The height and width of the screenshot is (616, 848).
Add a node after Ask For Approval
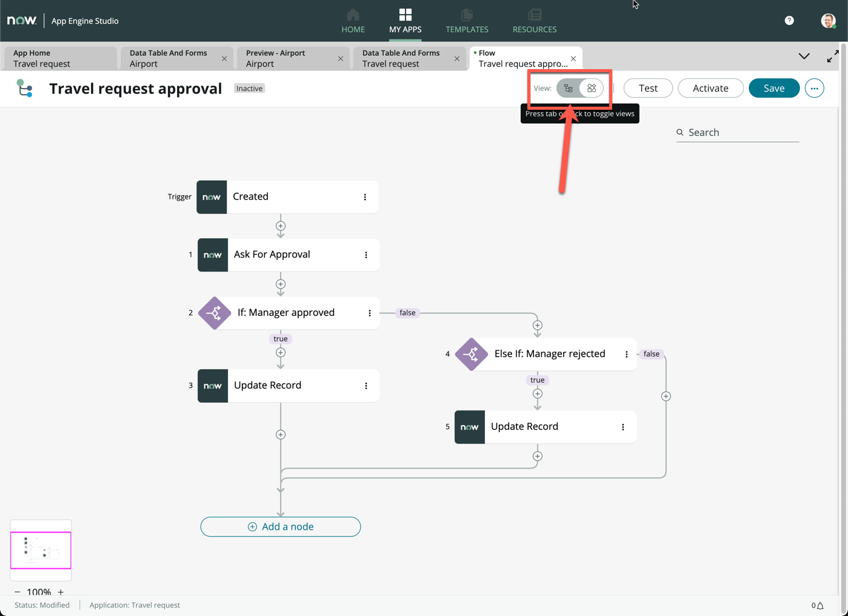click(281, 284)
